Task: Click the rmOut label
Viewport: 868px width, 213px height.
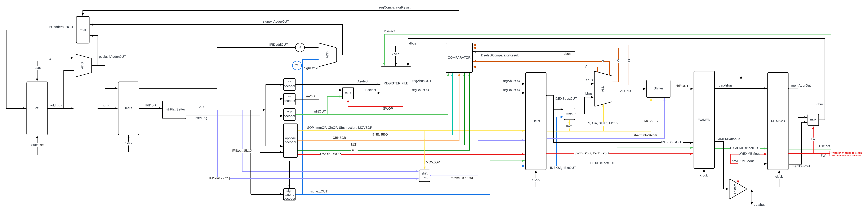Action: [310, 96]
